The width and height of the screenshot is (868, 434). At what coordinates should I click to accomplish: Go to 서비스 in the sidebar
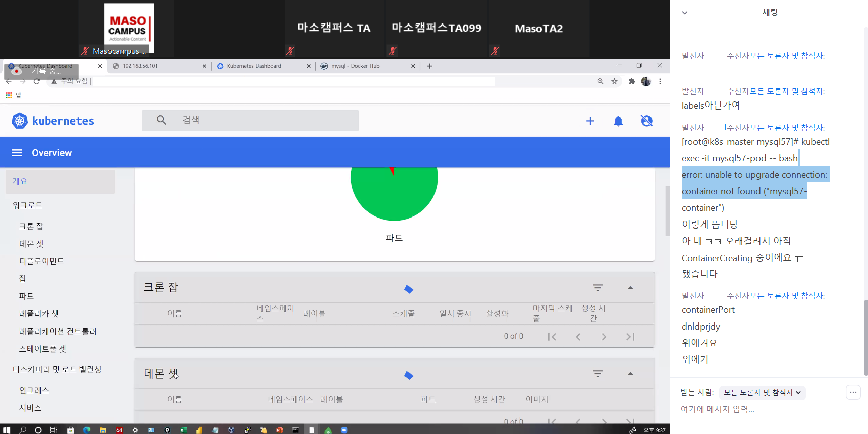tap(30, 408)
